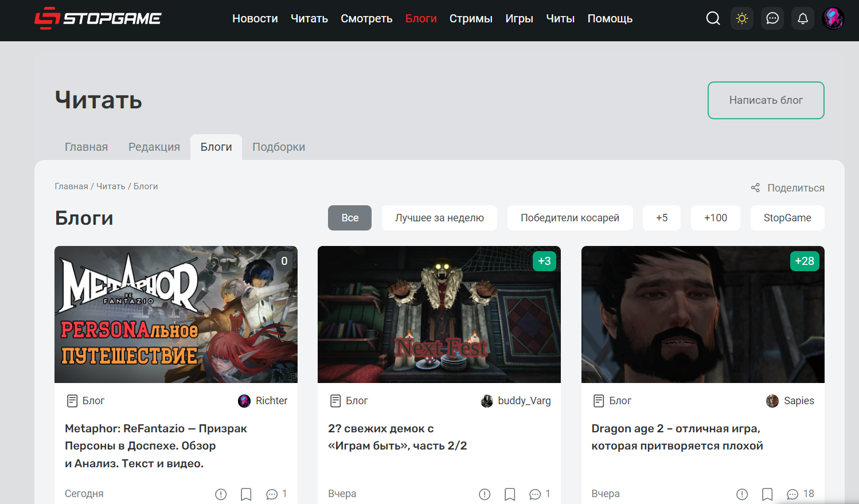Open messages via the chat bubble icon
This screenshot has height=504, width=859.
click(x=772, y=18)
